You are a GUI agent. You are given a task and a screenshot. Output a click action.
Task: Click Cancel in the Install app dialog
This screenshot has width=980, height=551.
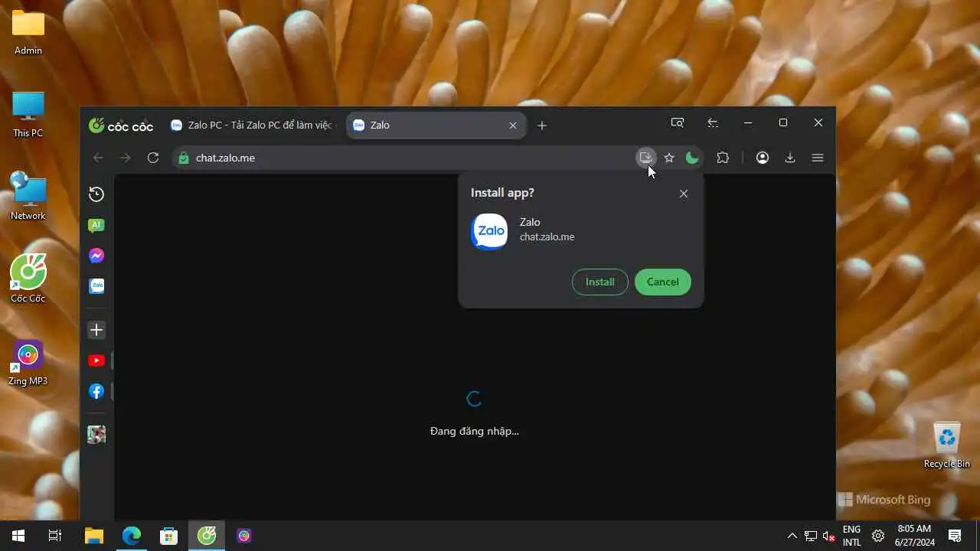point(662,282)
